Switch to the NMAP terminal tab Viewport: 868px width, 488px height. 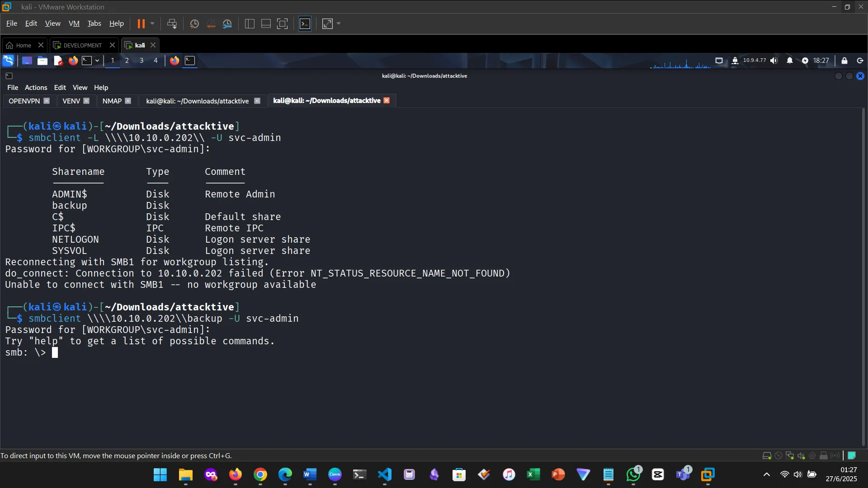[112, 101]
